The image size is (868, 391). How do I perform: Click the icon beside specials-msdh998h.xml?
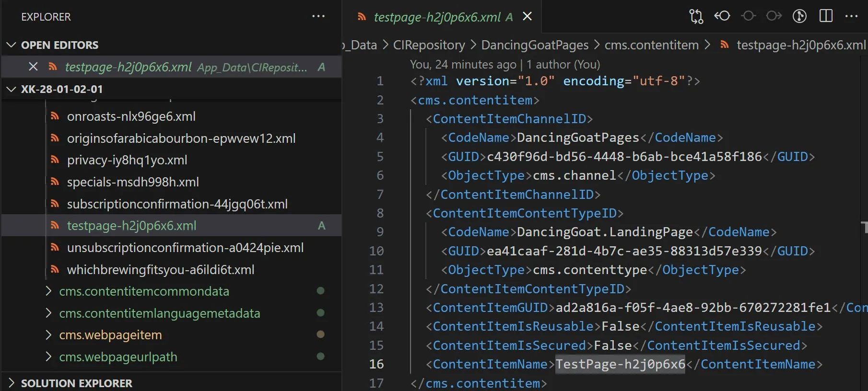click(55, 182)
